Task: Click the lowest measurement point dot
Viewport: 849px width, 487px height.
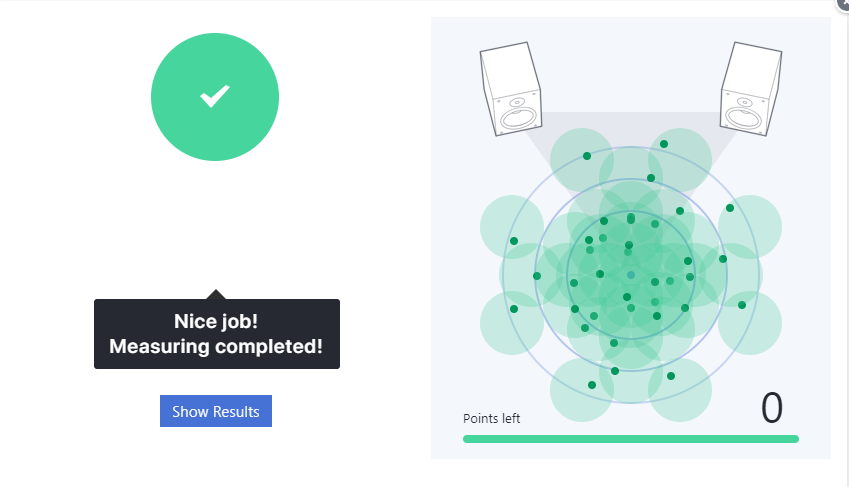Action: (x=592, y=385)
